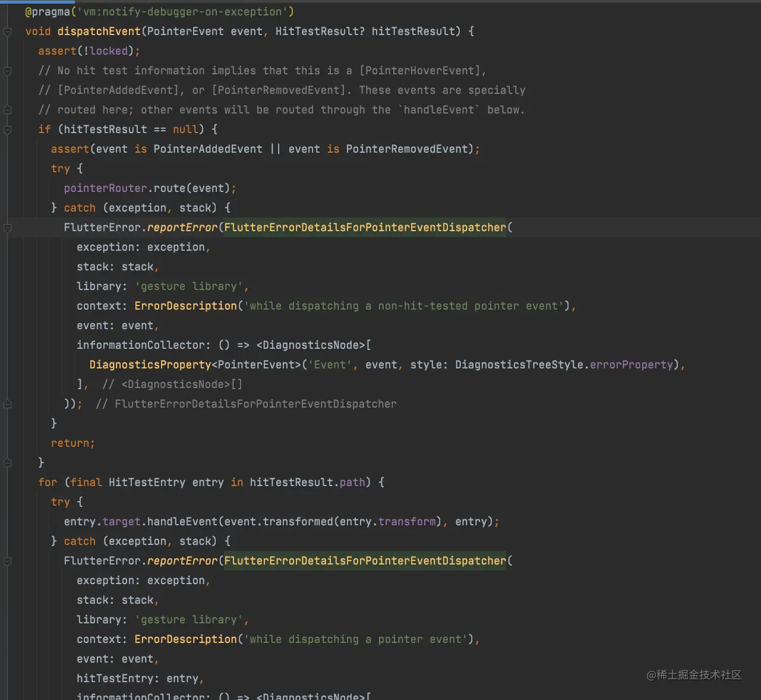
Task: Click the fold-end marker below the informationCollector list
Action: pyautogui.click(x=8, y=403)
